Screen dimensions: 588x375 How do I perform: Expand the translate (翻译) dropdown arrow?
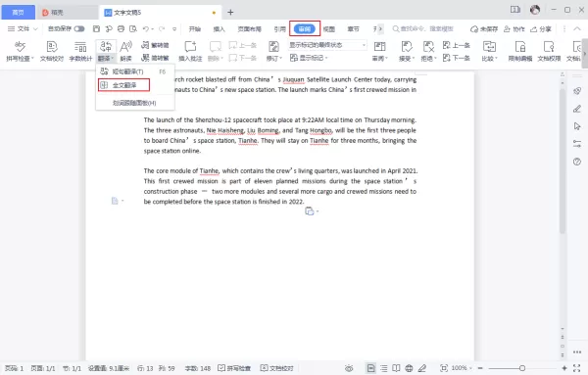point(112,58)
